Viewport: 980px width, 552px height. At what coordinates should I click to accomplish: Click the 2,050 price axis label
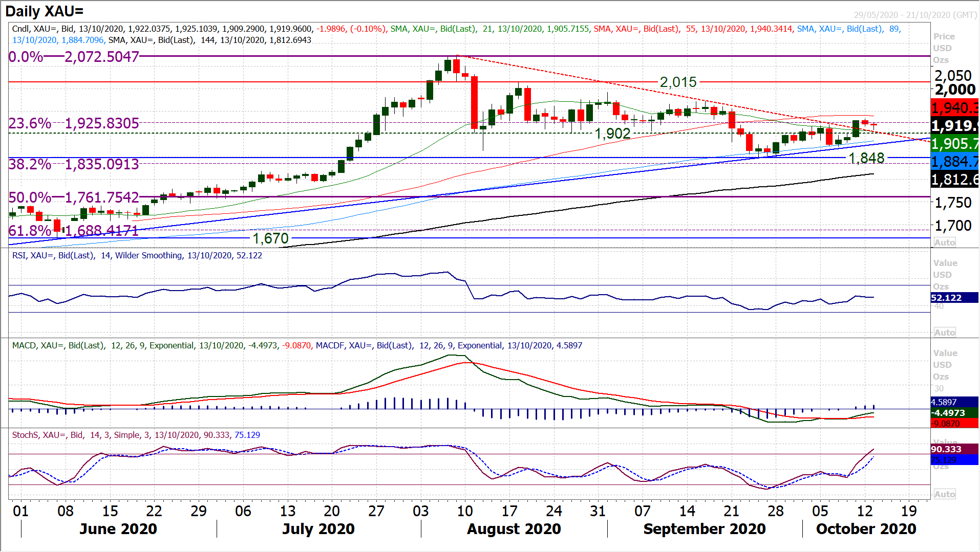(953, 76)
